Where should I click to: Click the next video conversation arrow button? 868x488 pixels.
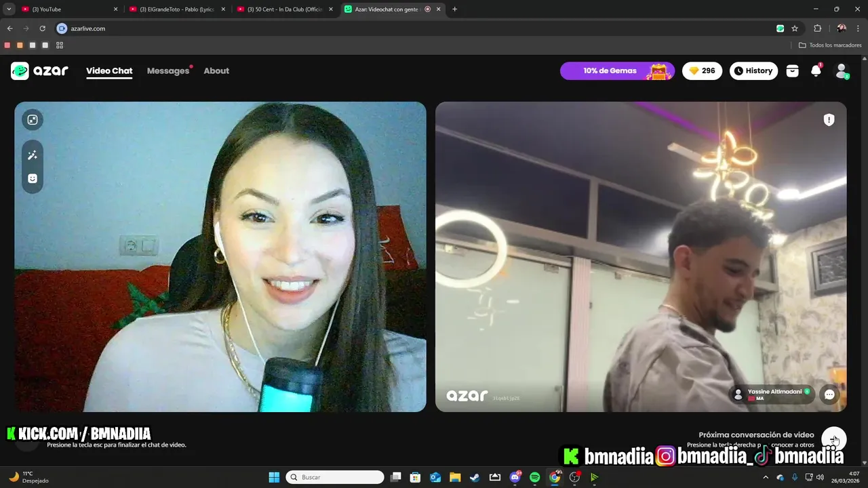833,439
